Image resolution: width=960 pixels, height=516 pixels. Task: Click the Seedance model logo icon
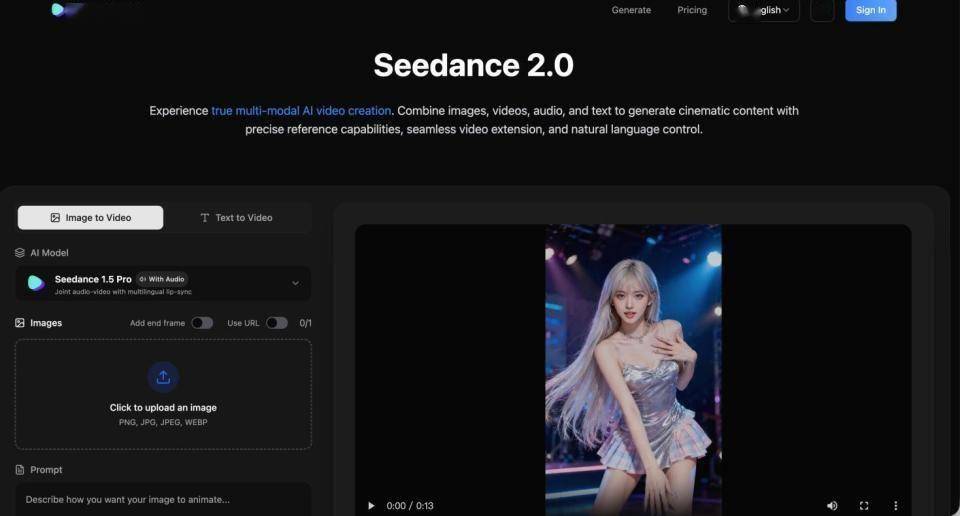[36, 283]
